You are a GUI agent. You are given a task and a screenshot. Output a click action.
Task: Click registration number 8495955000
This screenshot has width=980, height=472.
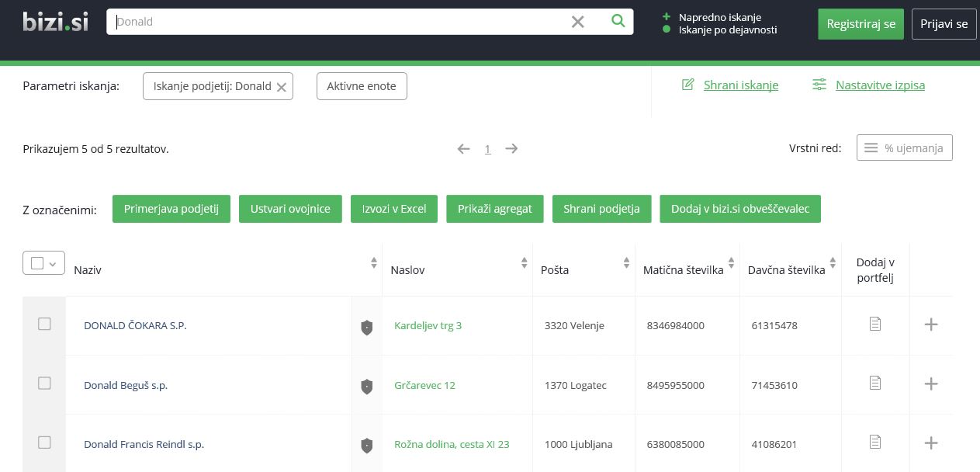click(x=675, y=385)
